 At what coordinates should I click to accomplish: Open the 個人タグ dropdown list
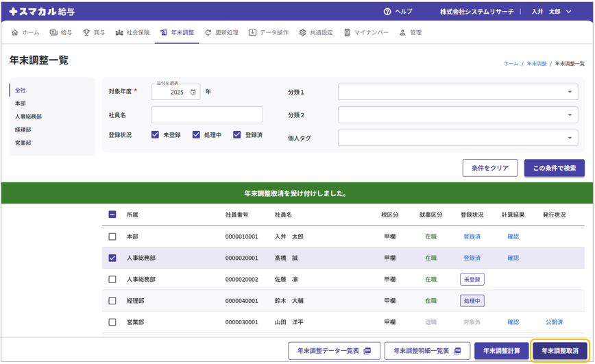(x=569, y=138)
